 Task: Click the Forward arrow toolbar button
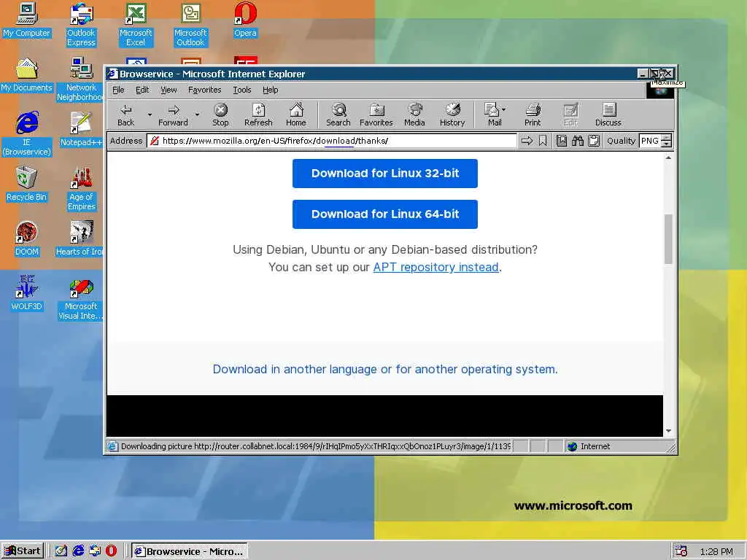point(173,114)
